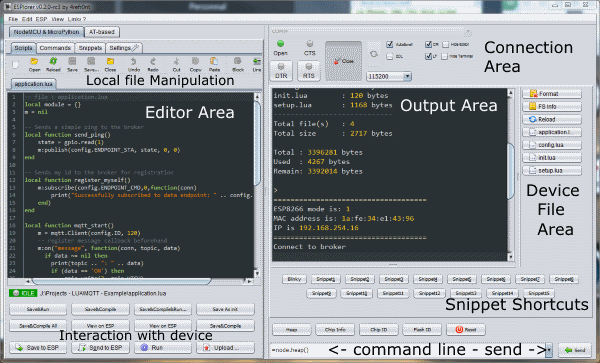
Task: Switch to the AT-based tab
Action: tap(101, 32)
